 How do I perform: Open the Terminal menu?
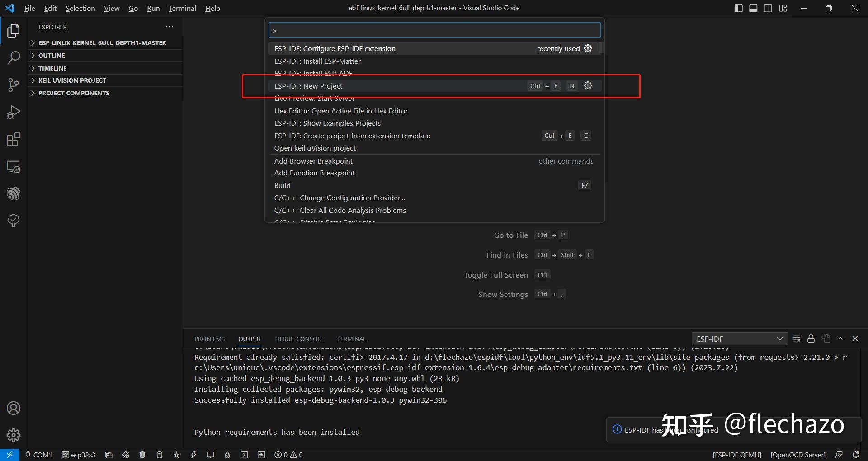click(182, 8)
